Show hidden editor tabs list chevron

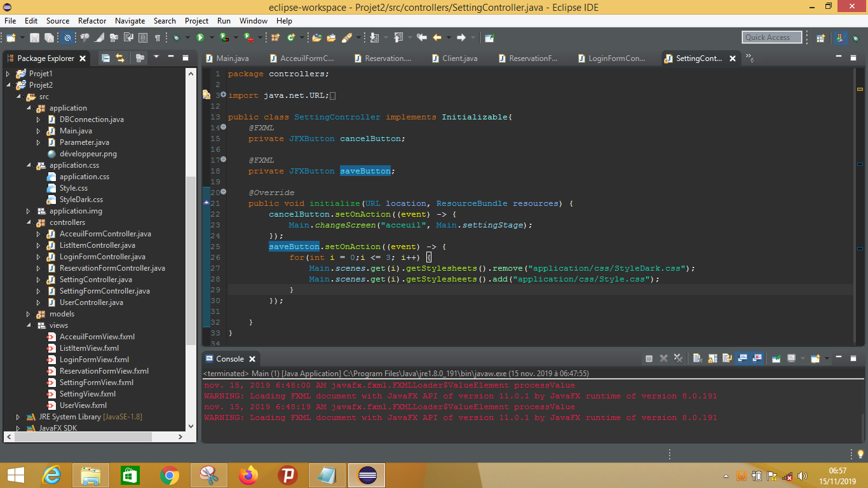[750, 58]
